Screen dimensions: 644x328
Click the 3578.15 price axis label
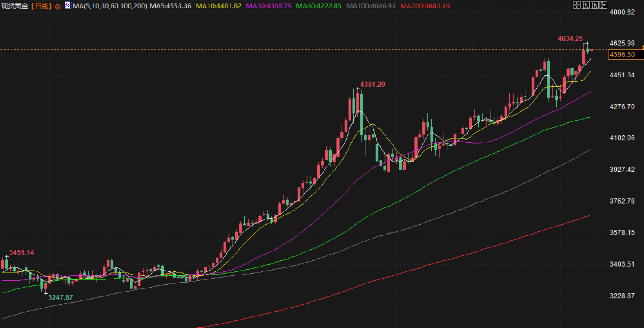coord(622,232)
